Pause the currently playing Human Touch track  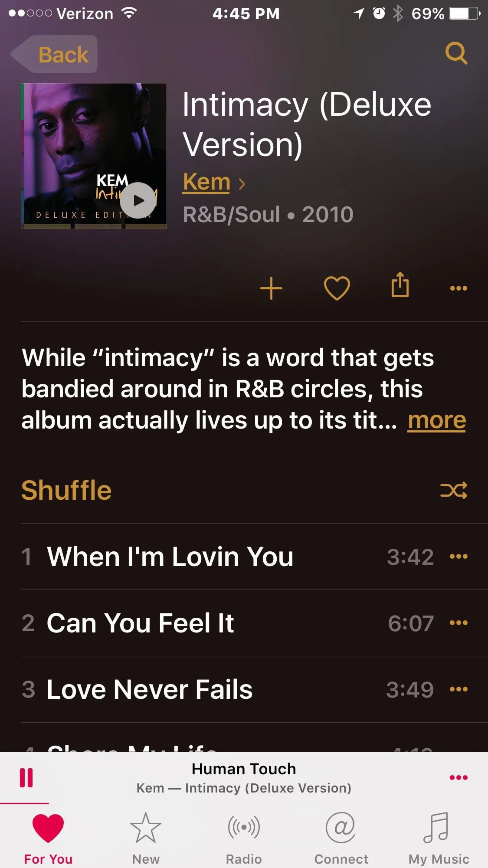point(26,777)
